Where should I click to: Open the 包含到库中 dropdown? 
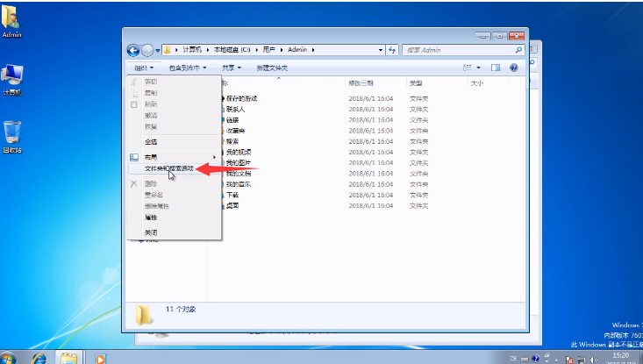188,68
